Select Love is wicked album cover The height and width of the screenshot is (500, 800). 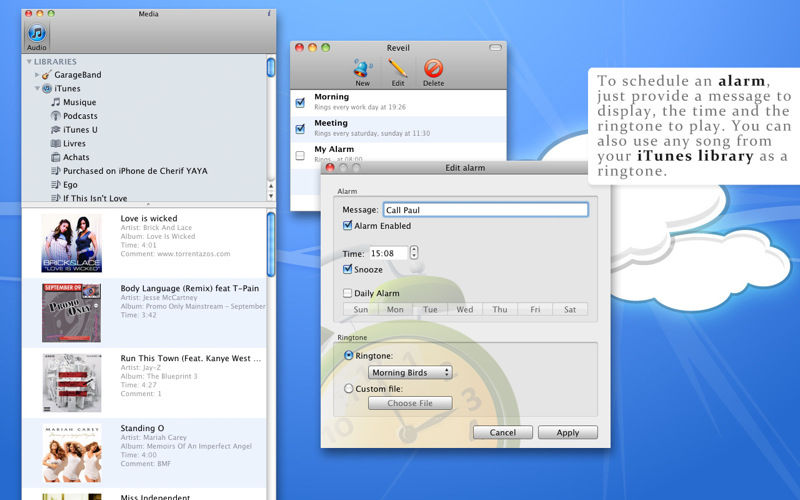tap(71, 243)
